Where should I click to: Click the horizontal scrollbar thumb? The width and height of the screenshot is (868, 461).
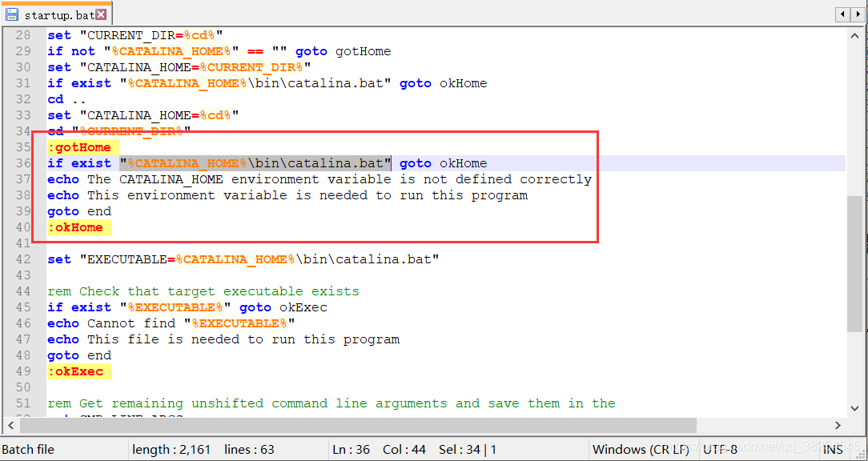pos(358,425)
